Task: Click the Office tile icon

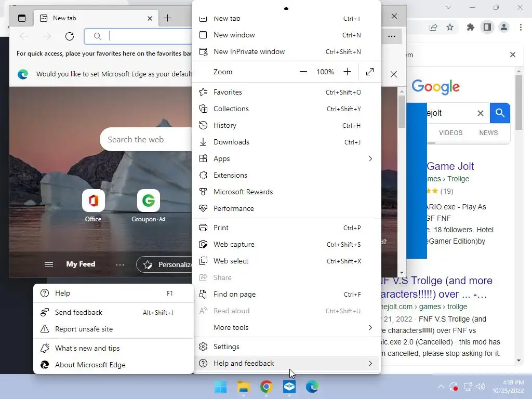Action: coord(94,201)
